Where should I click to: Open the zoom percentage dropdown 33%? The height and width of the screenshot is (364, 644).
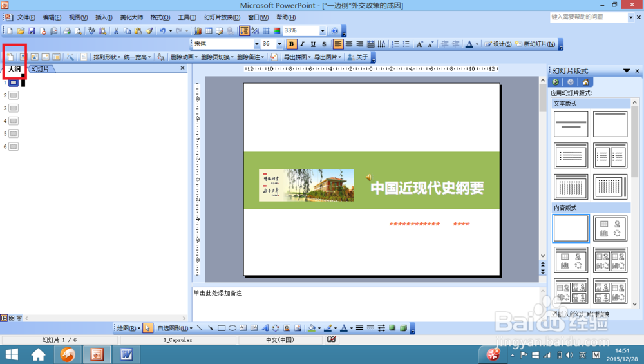pos(323,31)
